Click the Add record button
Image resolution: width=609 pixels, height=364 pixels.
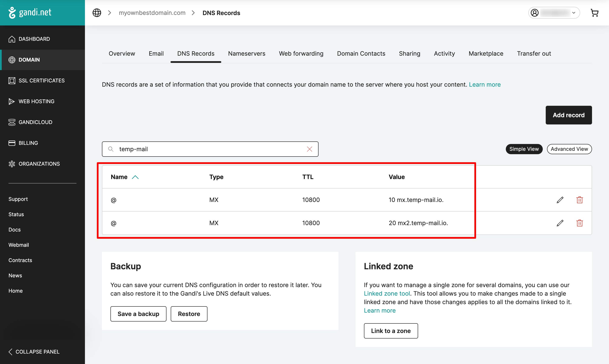pyautogui.click(x=568, y=115)
